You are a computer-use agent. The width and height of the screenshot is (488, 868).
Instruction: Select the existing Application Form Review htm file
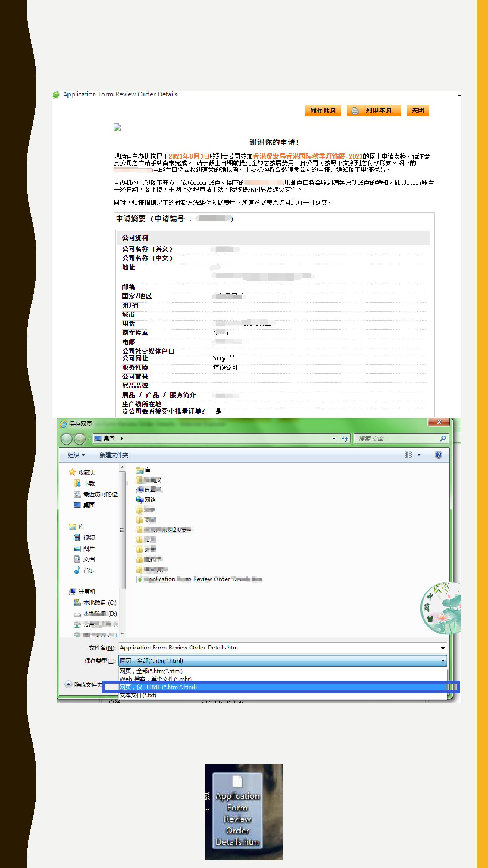[199, 579]
